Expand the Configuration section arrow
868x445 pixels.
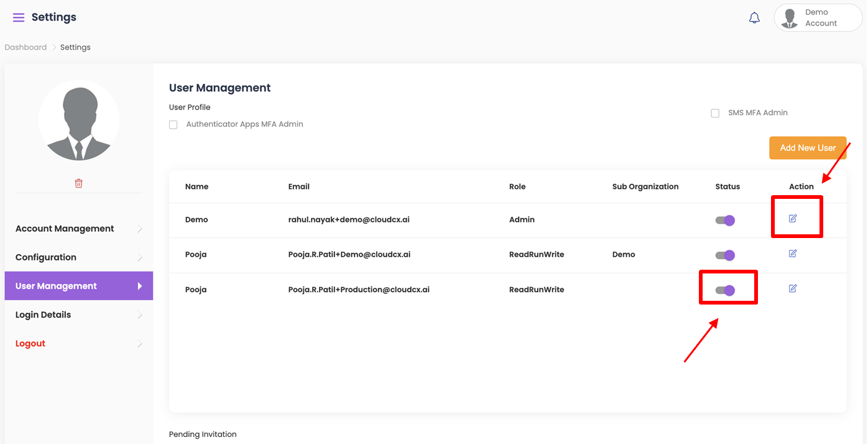[140, 258]
